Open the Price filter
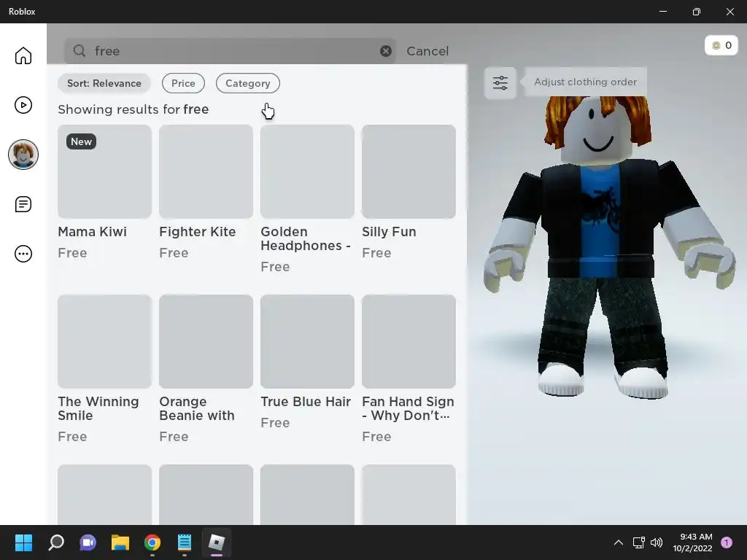This screenshot has width=747, height=560. coord(183,83)
